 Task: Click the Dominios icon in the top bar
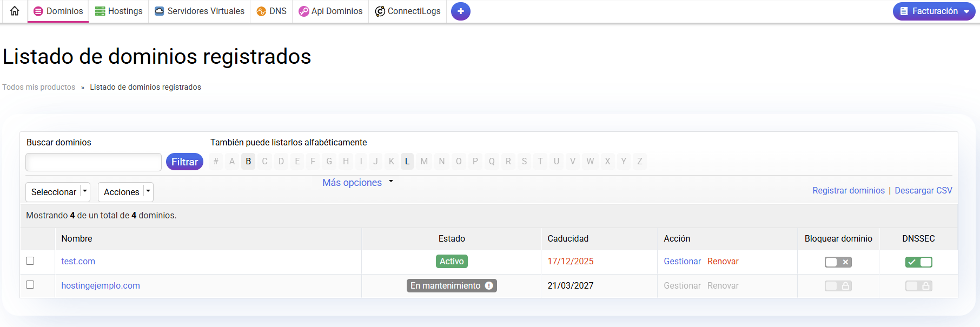38,11
